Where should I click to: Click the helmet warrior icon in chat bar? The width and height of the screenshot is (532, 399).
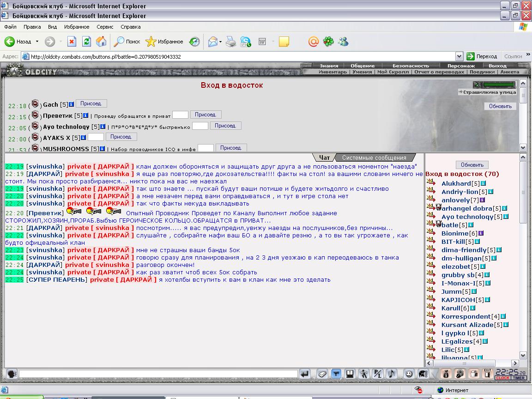click(x=423, y=374)
